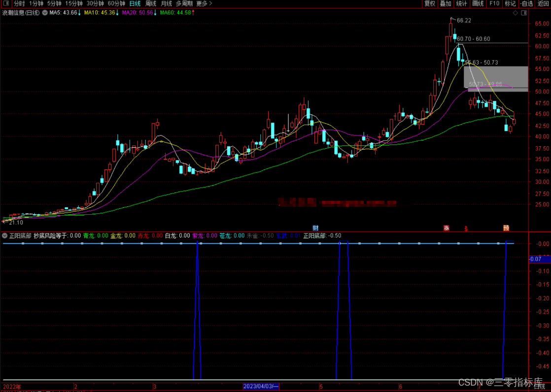This screenshot has height=392, width=551.
Task: Switch to the 周线 weekly chart
Action: point(151,3)
